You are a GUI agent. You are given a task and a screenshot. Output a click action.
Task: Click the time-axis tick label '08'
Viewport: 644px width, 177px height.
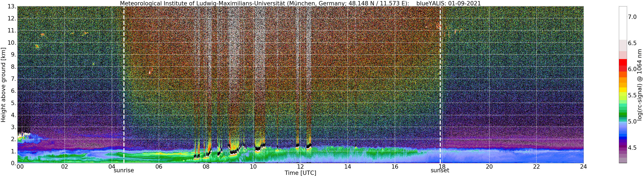(x=206, y=167)
